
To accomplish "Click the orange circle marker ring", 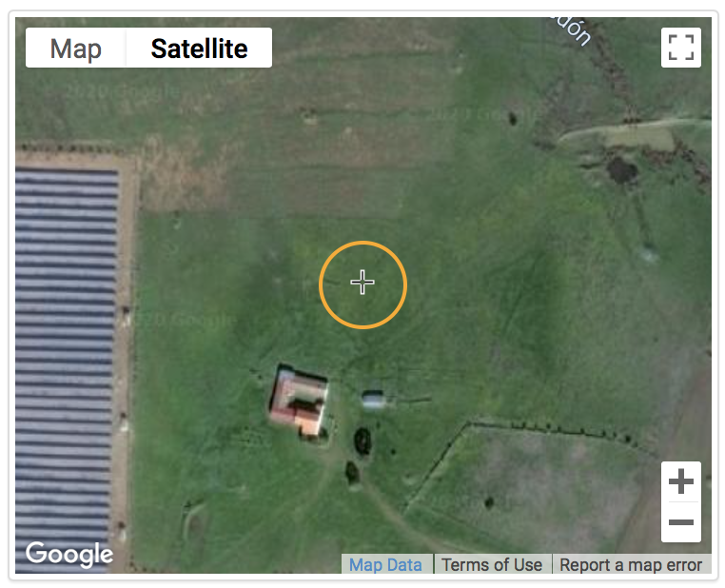I will (362, 284).
